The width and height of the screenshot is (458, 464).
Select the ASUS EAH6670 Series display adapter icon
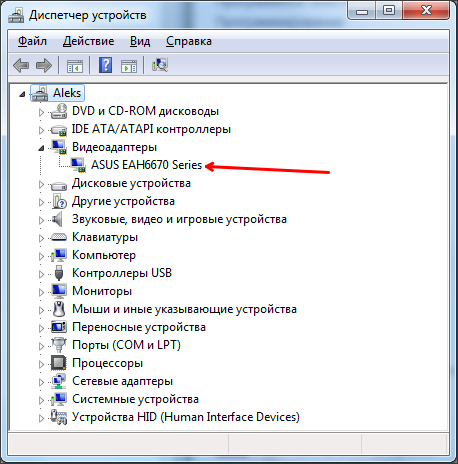point(78,165)
